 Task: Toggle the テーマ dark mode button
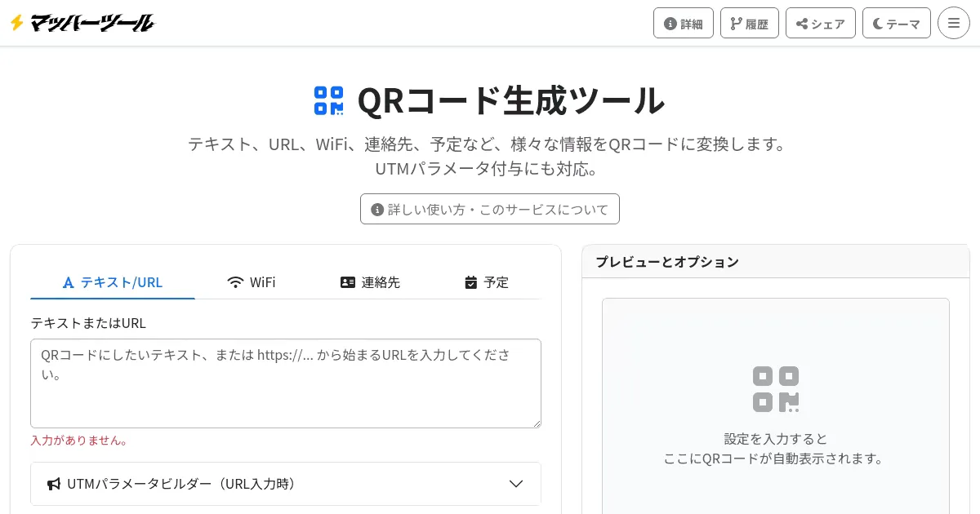(896, 24)
